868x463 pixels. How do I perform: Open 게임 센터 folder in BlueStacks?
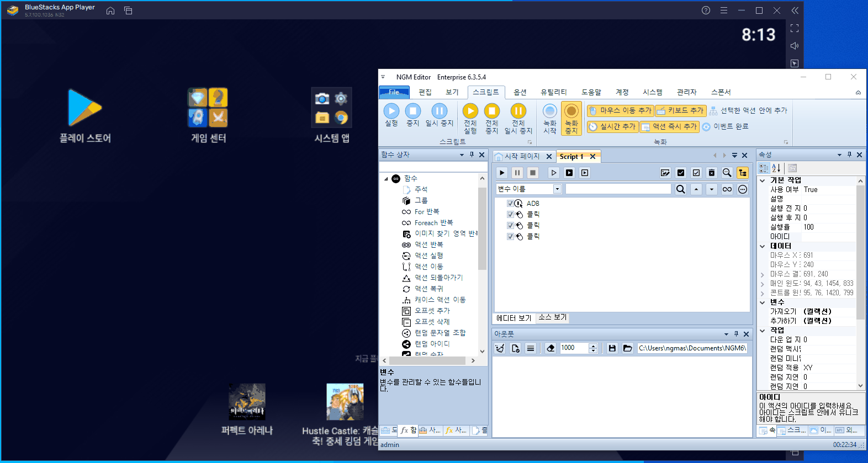208,115
